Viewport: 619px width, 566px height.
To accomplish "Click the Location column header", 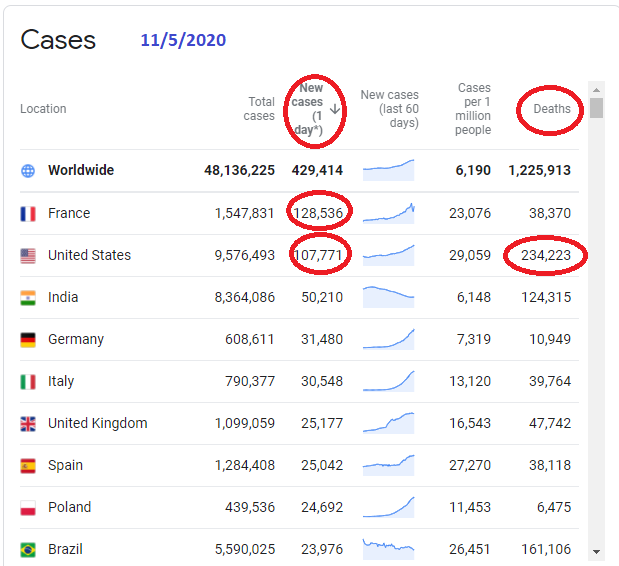I will pyautogui.click(x=43, y=109).
